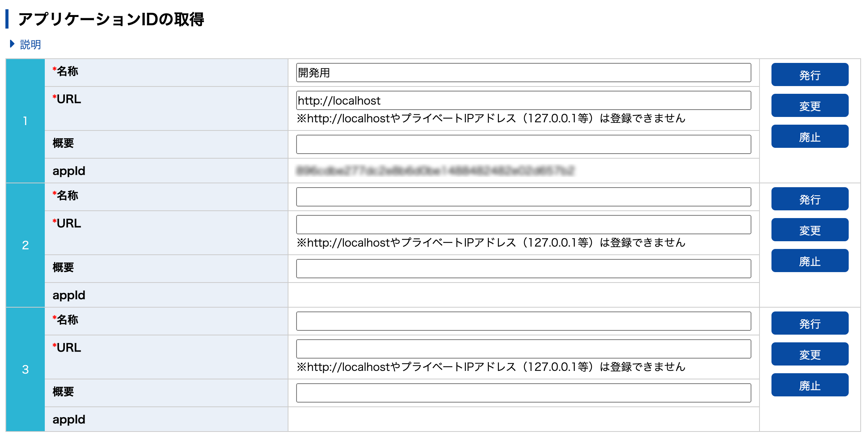
Task: Select the 概要 field of application 3
Action: 523,393
